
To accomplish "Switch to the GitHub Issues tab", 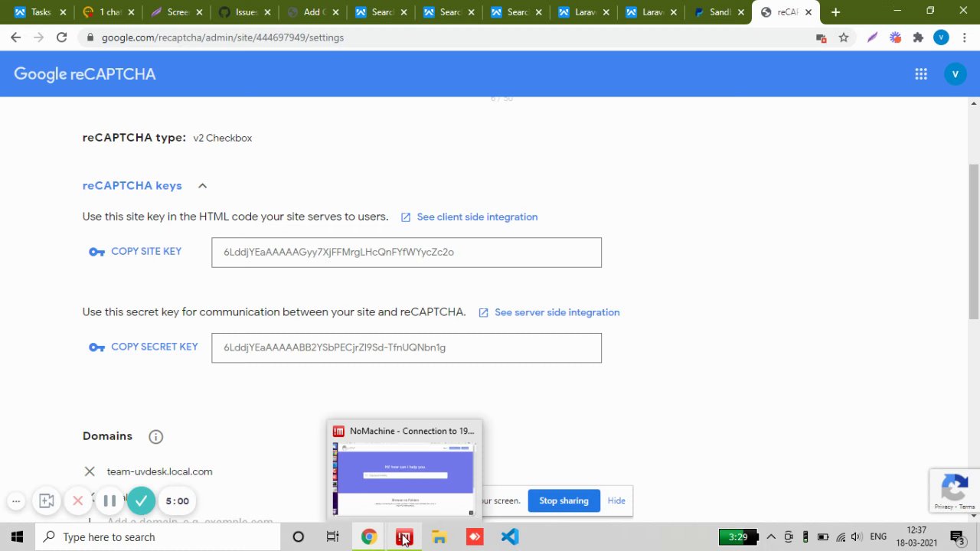I will tap(242, 12).
